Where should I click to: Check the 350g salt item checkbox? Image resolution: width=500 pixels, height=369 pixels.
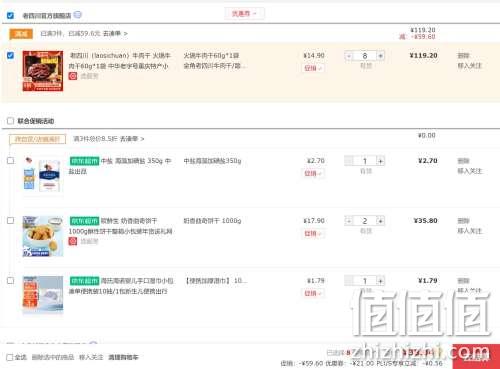pyautogui.click(x=10, y=161)
